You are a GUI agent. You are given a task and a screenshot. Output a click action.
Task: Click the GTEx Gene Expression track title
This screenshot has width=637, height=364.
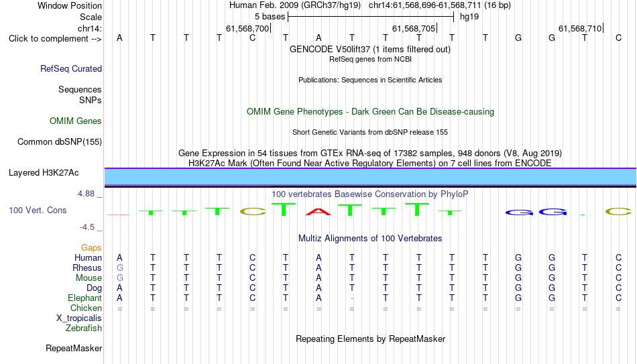(370, 153)
